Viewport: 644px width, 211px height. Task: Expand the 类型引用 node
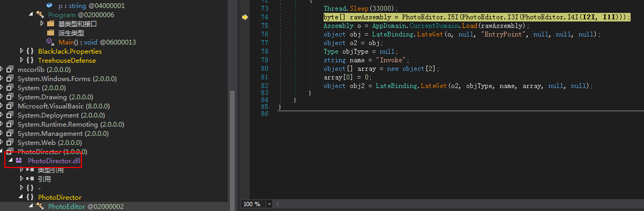[x=22, y=170]
